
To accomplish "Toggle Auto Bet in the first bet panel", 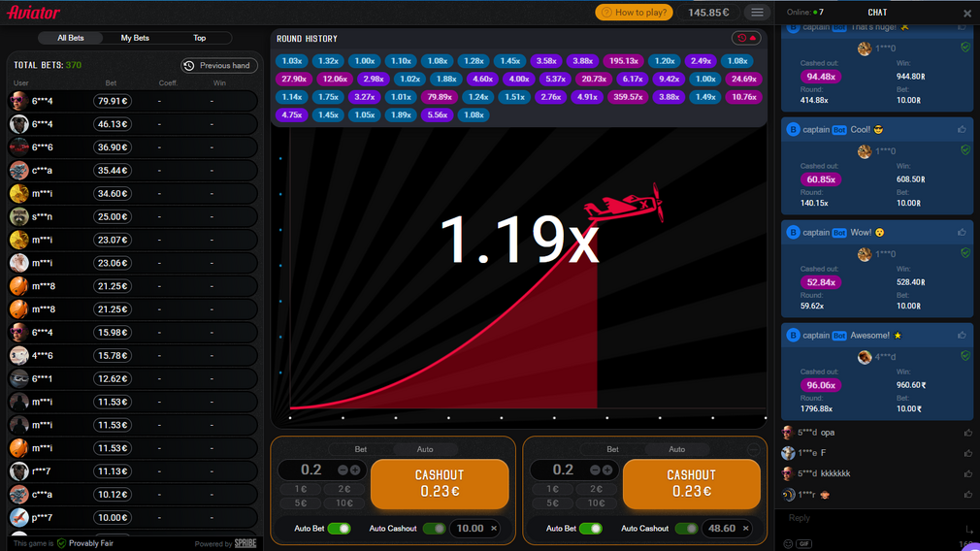I will pos(340,529).
